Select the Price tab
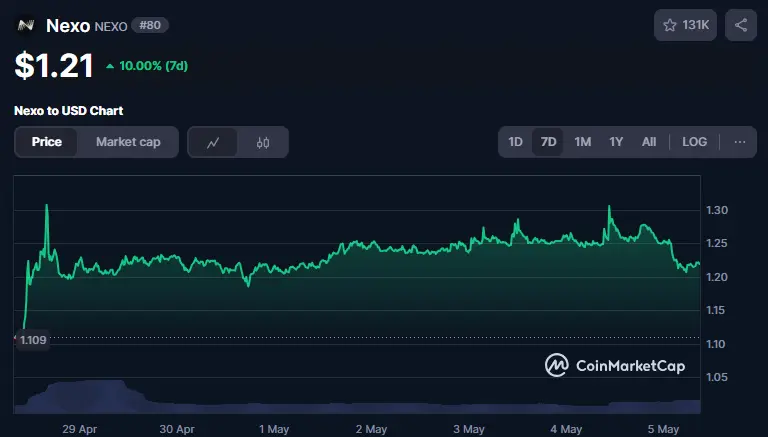This screenshot has width=768, height=437. pos(47,142)
